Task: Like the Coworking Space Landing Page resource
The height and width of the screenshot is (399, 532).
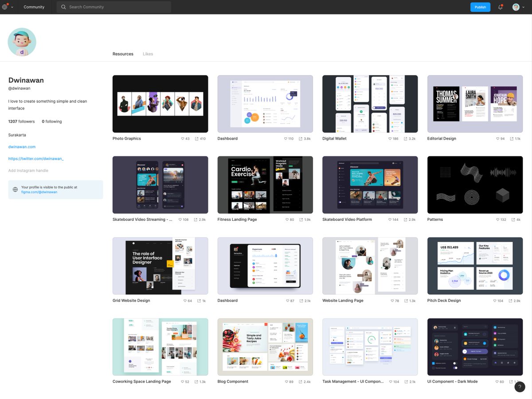Action: [182, 382]
